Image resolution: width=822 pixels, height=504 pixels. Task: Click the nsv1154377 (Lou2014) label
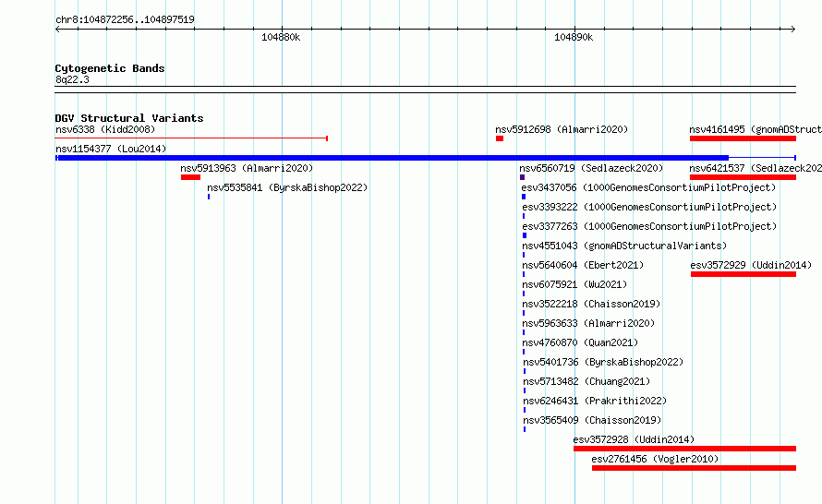[x=111, y=149]
